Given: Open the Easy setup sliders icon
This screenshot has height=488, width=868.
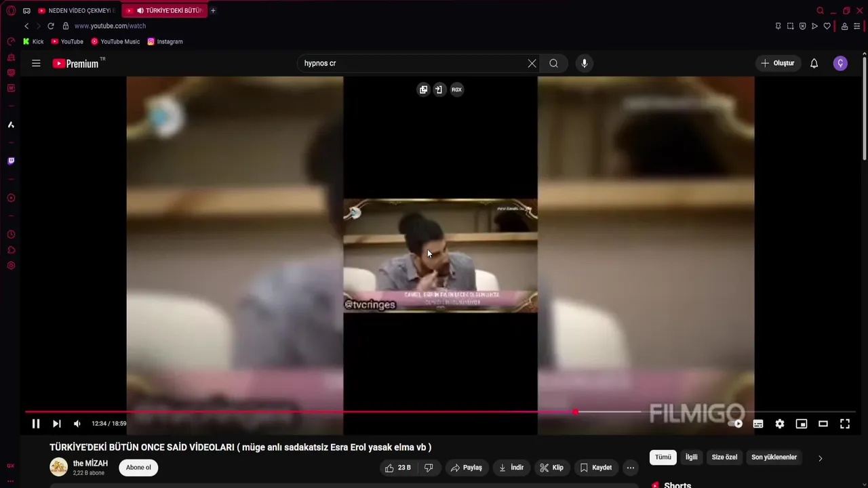Looking at the screenshot, I should point(857,26).
